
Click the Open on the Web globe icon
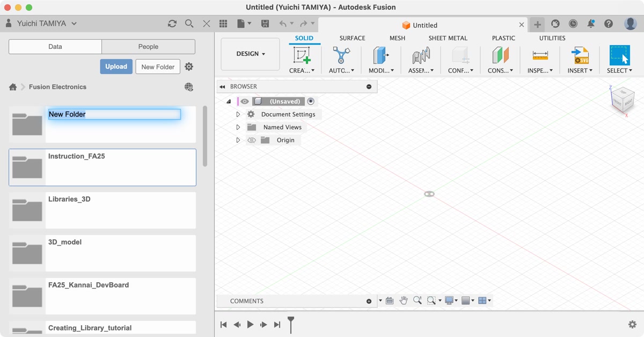pos(189,87)
